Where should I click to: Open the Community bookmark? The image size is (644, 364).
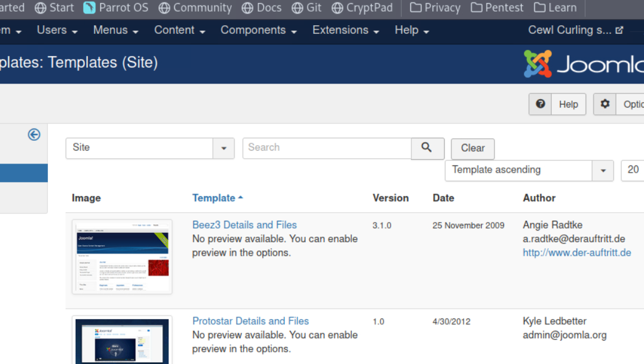click(x=195, y=7)
